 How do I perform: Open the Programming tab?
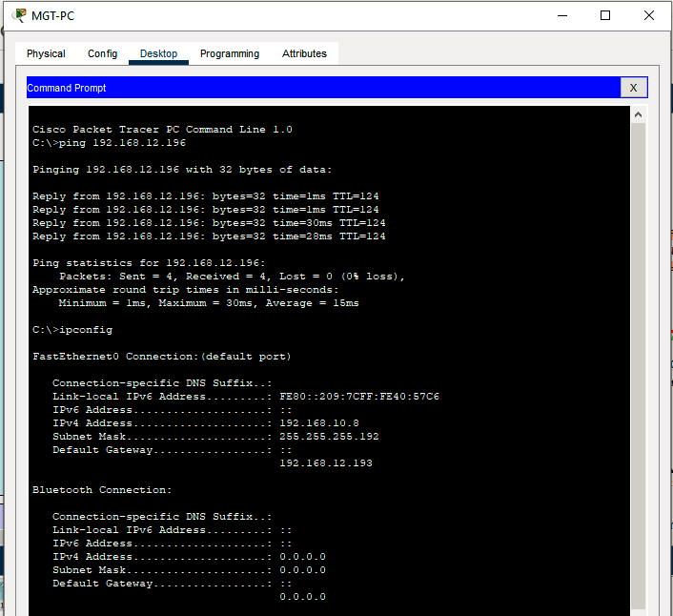(x=230, y=53)
